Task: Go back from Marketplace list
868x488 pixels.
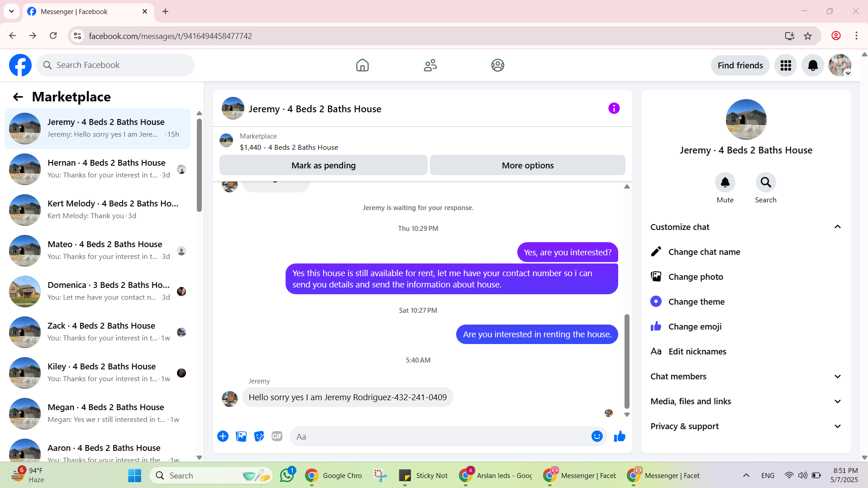Action: [x=18, y=97]
